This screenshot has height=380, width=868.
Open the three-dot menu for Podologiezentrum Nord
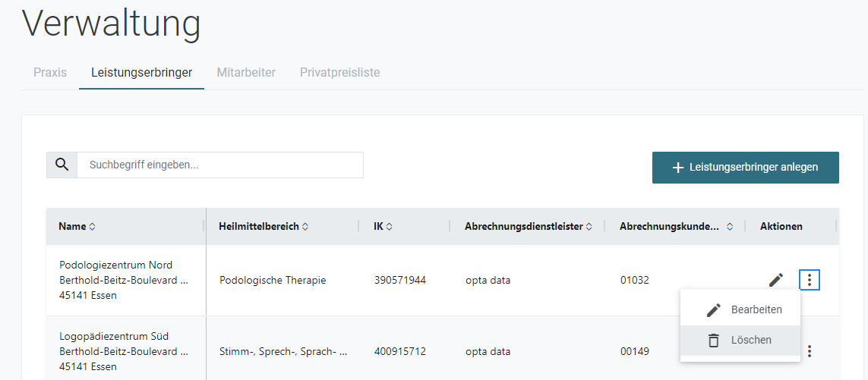[810, 280]
